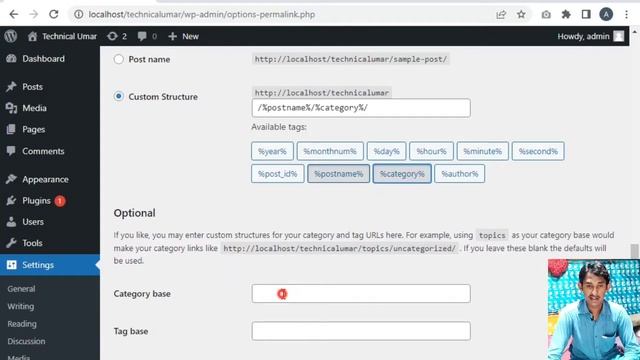Click the WordPress logo icon
Image resolution: width=640 pixels, height=360 pixels.
click(x=11, y=36)
